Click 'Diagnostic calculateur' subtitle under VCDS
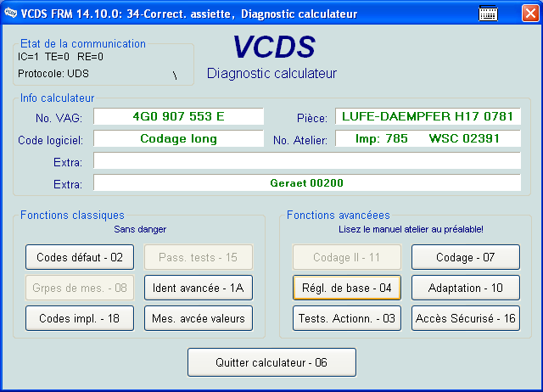The image size is (543, 392). 271,74
